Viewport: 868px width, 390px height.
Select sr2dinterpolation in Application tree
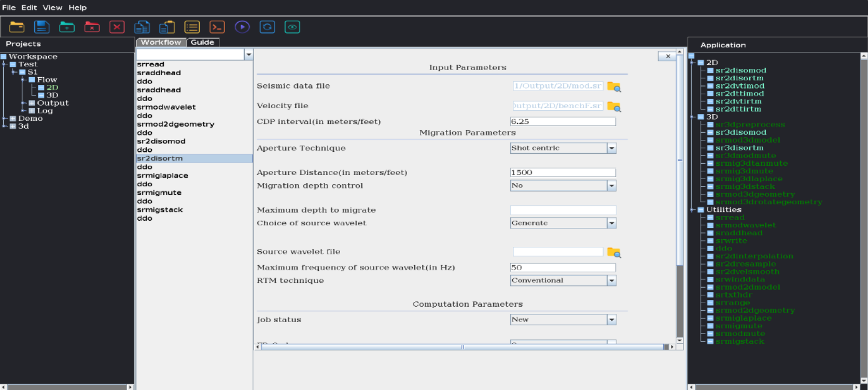(x=754, y=256)
